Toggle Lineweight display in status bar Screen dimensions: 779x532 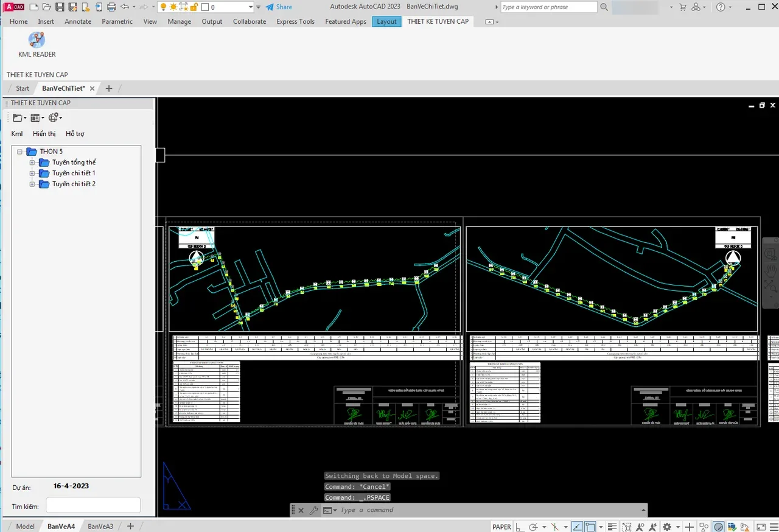(612, 527)
